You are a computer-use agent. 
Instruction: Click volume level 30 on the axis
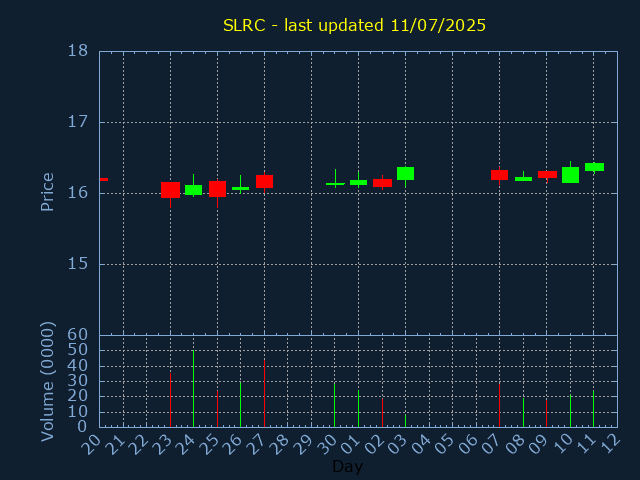[78, 381]
